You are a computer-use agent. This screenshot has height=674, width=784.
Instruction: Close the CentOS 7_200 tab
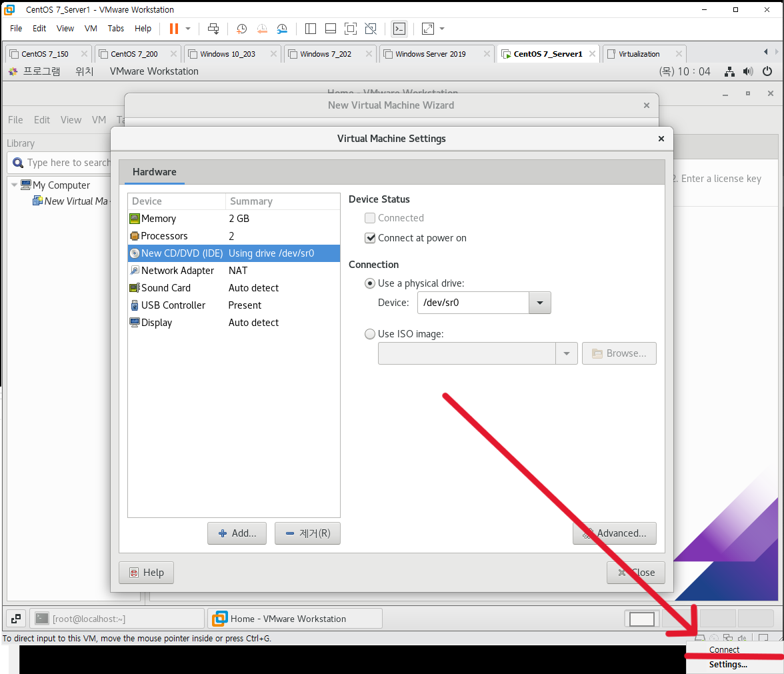173,53
